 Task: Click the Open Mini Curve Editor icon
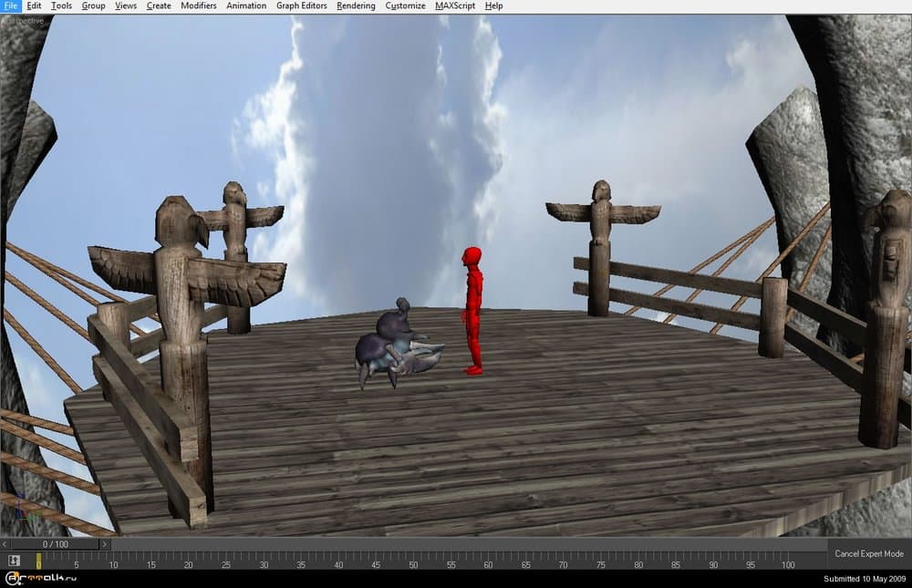(14, 560)
